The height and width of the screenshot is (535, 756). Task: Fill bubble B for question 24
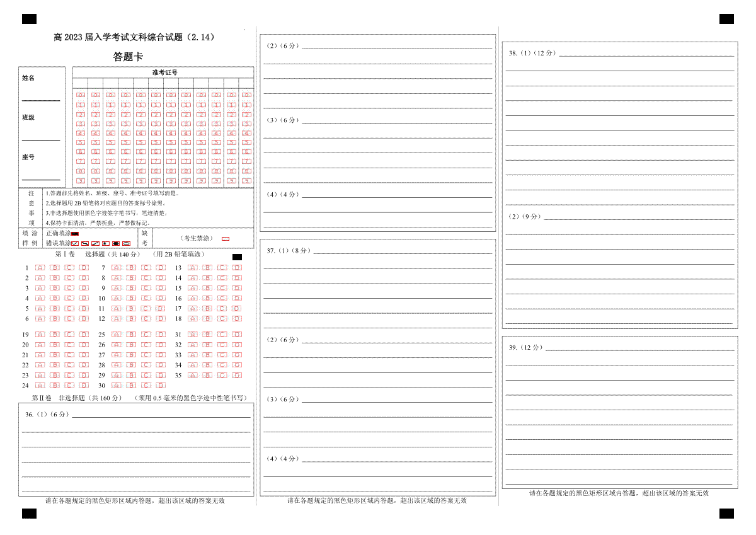pyautogui.click(x=55, y=385)
